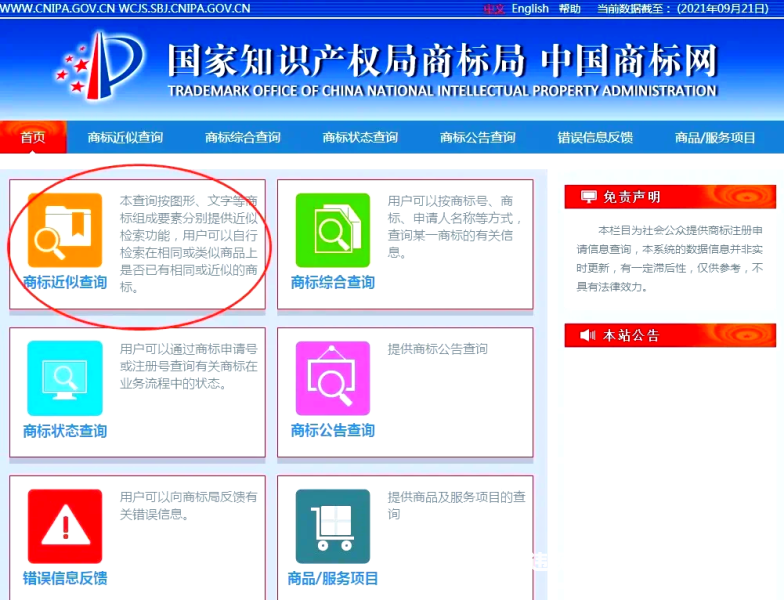Open the cyan 商标状态查询 monitor icon
This screenshot has height=600, width=784.
click(64, 378)
